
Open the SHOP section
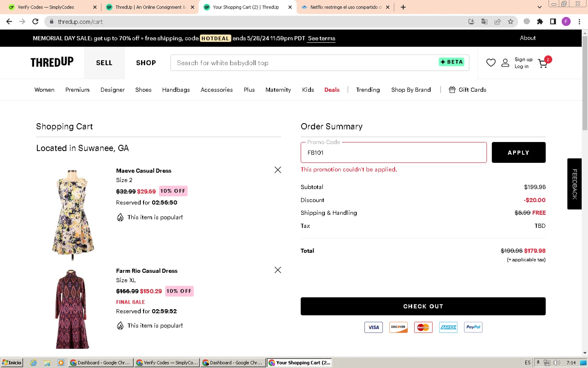coord(146,63)
